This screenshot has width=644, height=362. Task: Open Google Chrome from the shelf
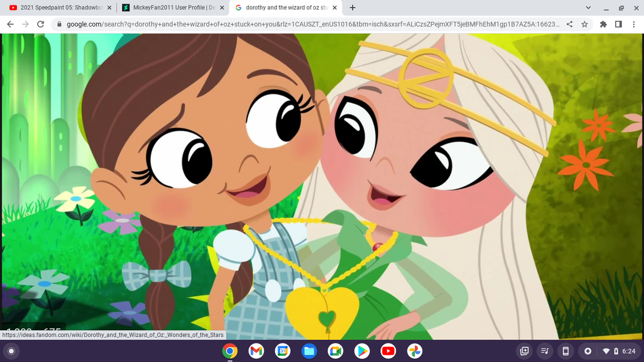[230, 351]
